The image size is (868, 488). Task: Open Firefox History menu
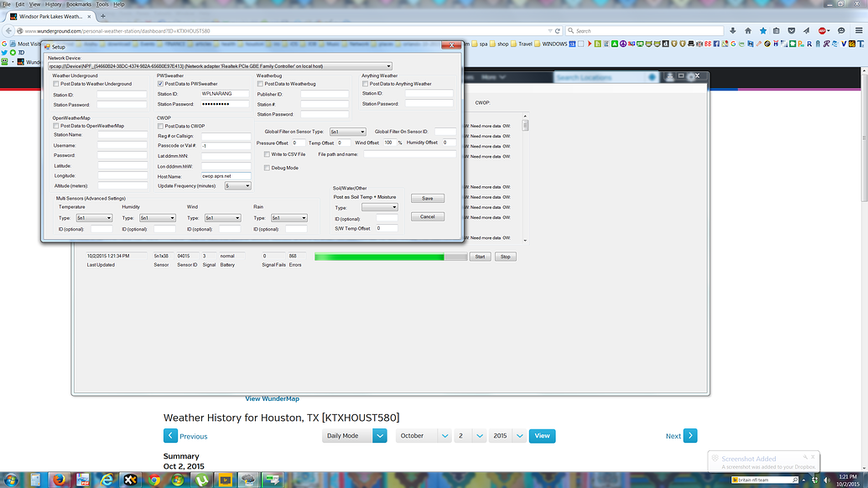[53, 4]
